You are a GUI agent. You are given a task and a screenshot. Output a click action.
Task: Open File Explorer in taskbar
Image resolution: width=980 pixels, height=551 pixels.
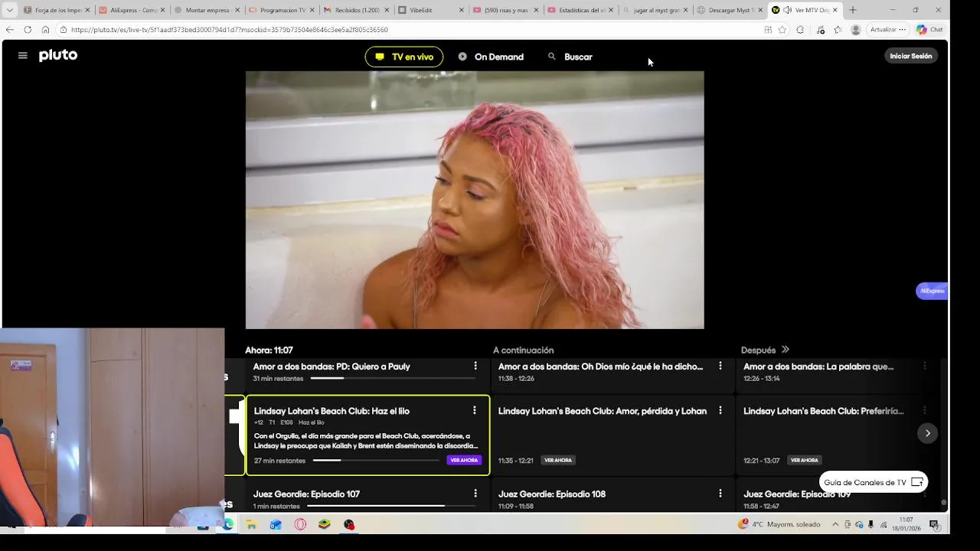(251, 524)
